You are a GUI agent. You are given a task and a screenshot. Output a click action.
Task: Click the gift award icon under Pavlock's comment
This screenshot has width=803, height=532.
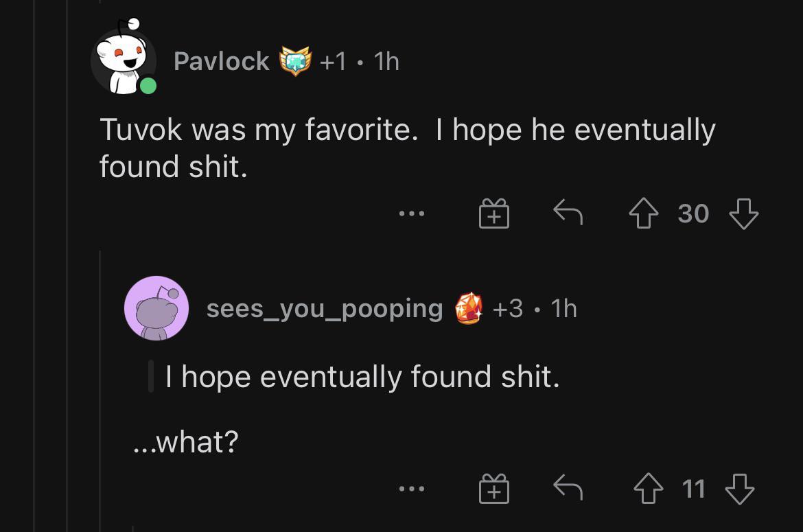493,213
